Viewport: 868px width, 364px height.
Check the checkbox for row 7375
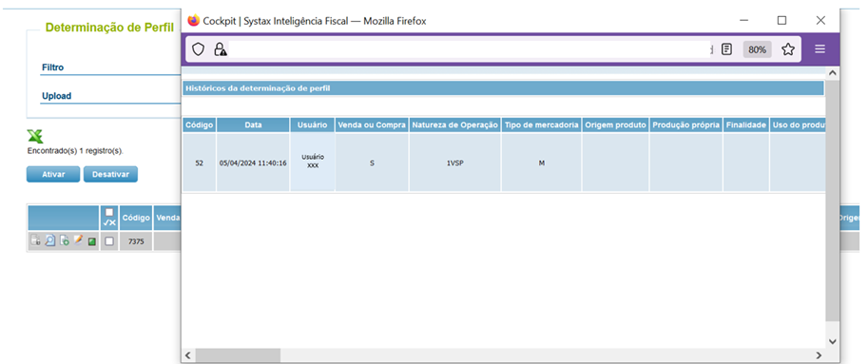[109, 241]
